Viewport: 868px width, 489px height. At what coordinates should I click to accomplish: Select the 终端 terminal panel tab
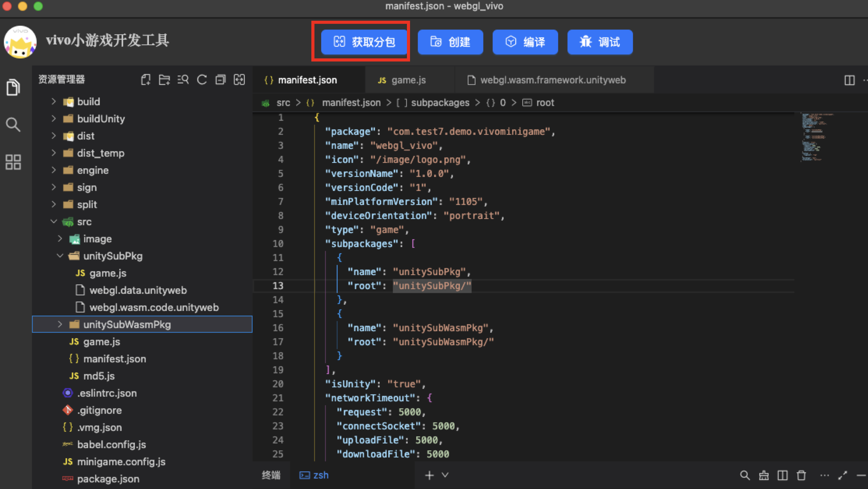click(271, 475)
